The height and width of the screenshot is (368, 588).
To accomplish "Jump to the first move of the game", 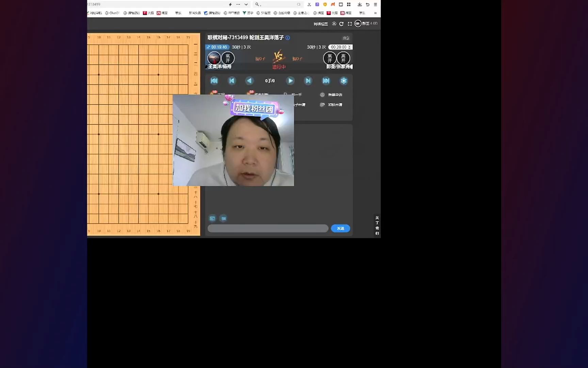I will [214, 81].
